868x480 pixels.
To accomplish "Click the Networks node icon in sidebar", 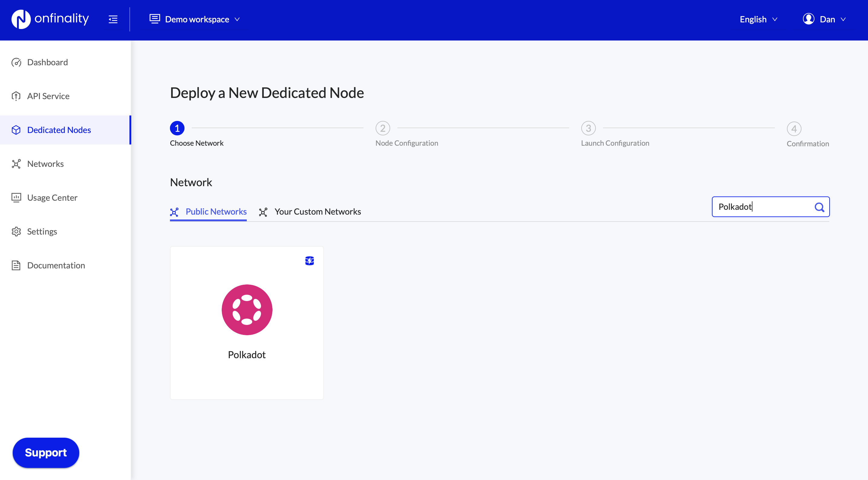I will [16, 164].
